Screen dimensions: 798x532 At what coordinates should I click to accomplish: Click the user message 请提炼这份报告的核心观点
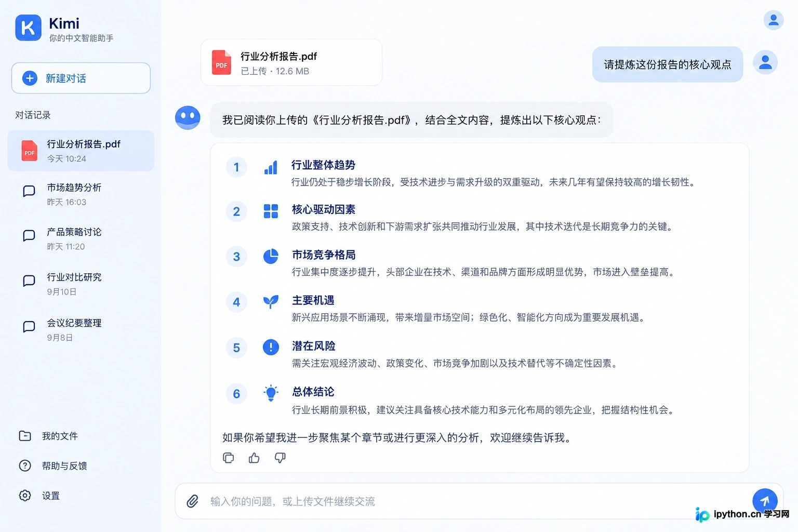tap(668, 64)
